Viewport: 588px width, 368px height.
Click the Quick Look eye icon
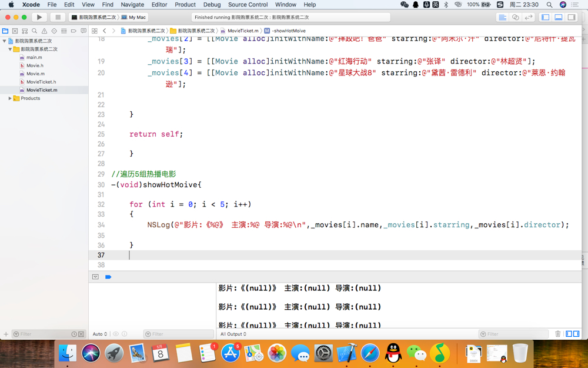116,334
